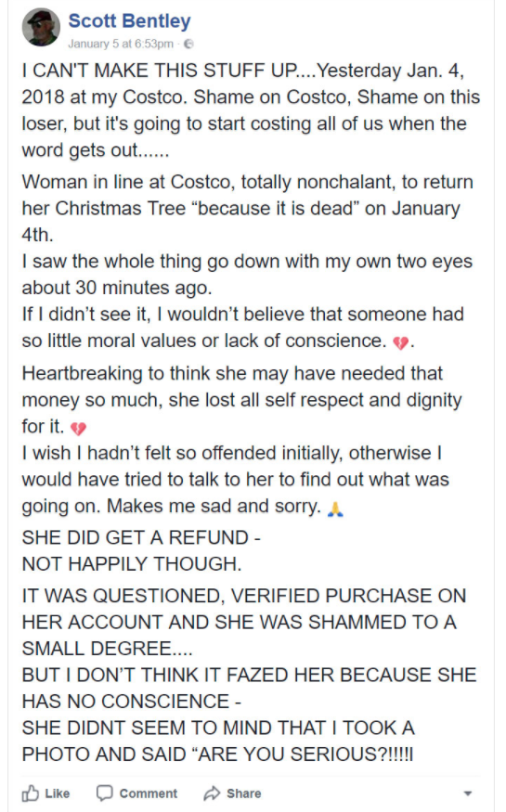Click the "Like" text label
This screenshot has height=812, width=506.
pos(57,793)
